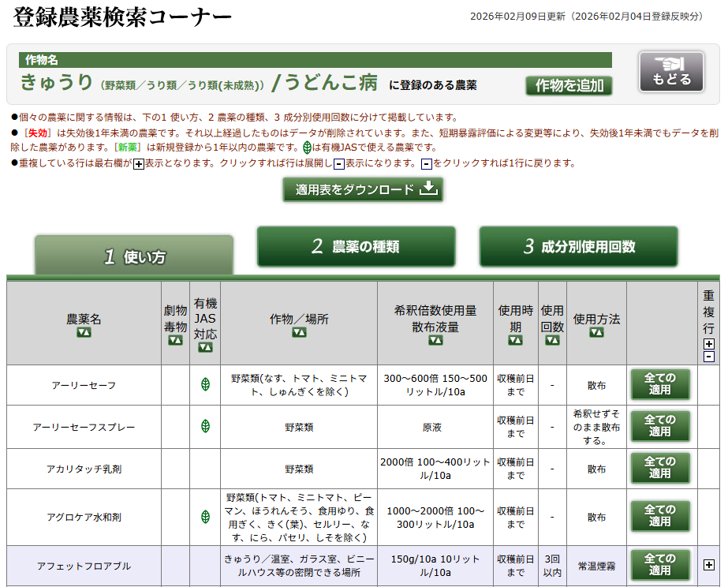Click sort icon under 使用回数 column
This screenshot has height=587, width=728.
pyautogui.click(x=552, y=340)
